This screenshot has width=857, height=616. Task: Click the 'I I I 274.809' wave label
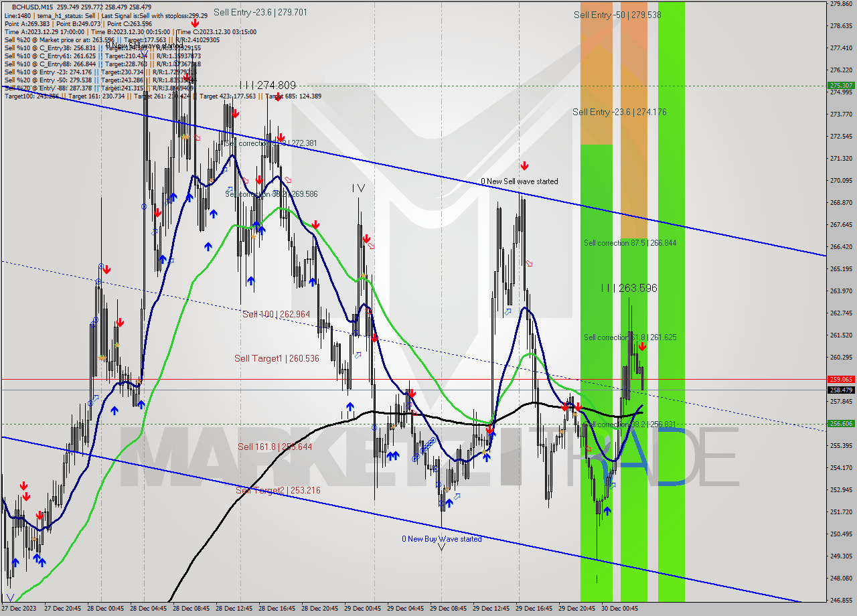[x=268, y=85]
